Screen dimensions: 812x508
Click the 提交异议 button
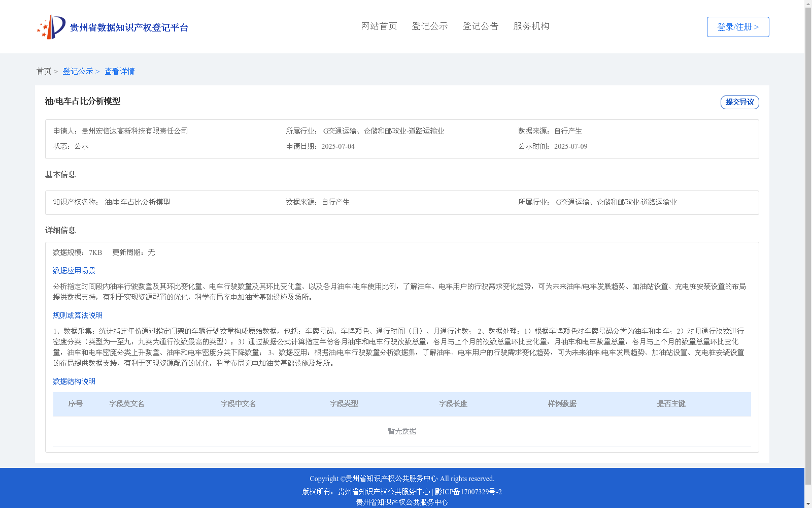740,102
